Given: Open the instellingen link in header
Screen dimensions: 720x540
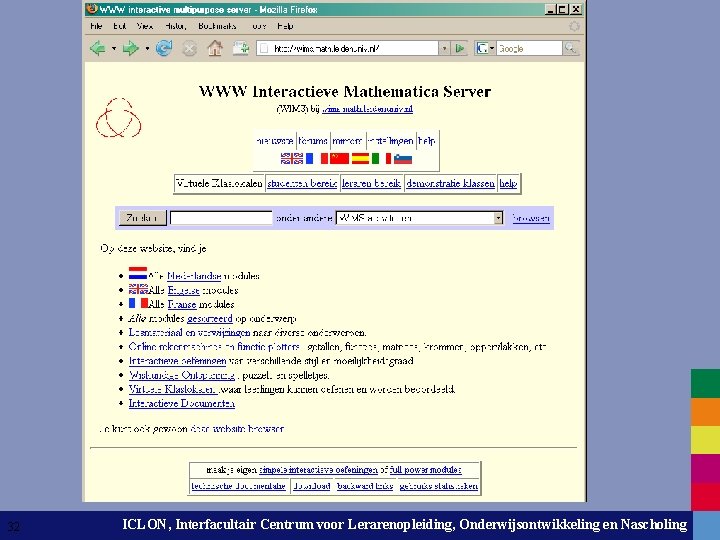Looking at the screenshot, I should (x=390, y=141).
